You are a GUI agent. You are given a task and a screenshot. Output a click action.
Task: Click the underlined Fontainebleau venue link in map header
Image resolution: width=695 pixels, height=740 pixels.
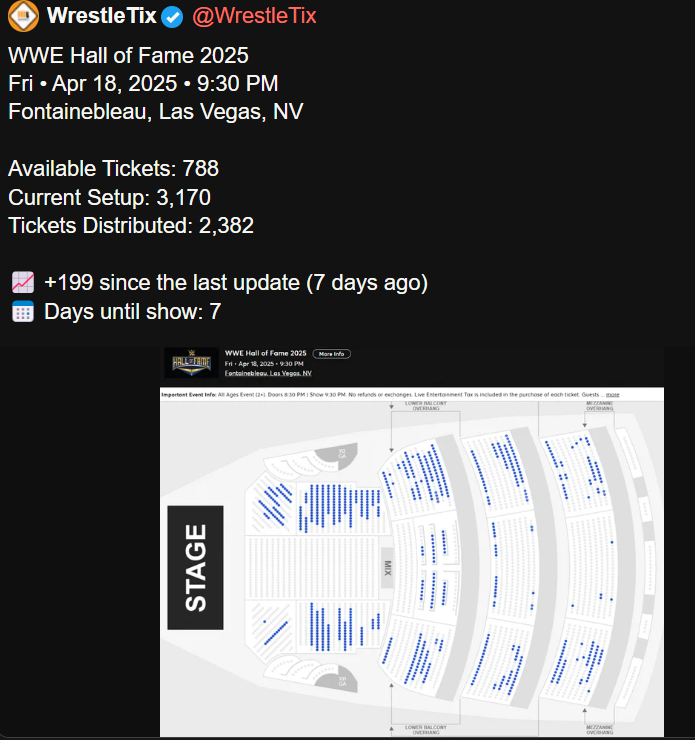click(x=267, y=373)
